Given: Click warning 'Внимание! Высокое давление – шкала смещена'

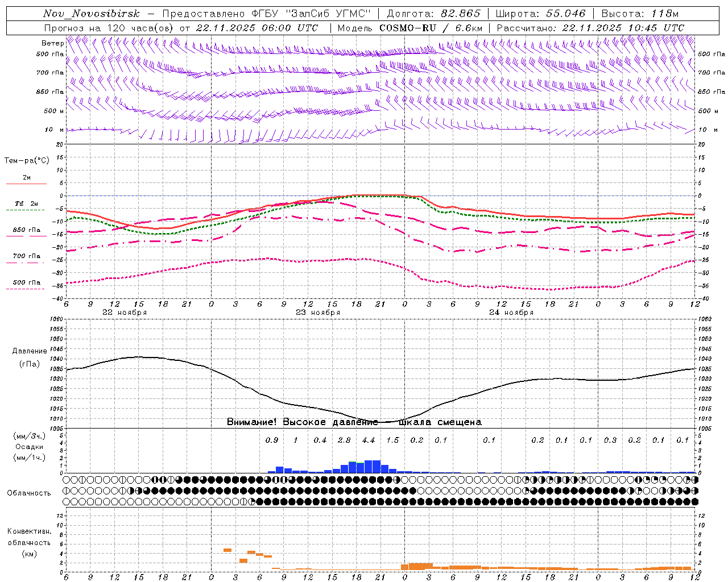Looking at the screenshot, I should [354, 422].
